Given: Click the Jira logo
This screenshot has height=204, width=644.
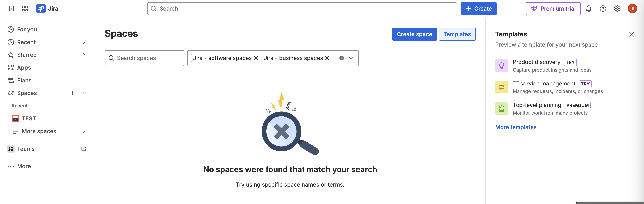Looking at the screenshot, I should pos(41,8).
